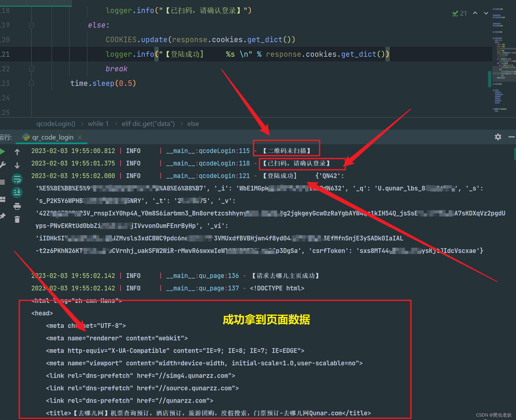Clear all console output with trash icon
This screenshot has height=420, width=516.
coord(17,220)
